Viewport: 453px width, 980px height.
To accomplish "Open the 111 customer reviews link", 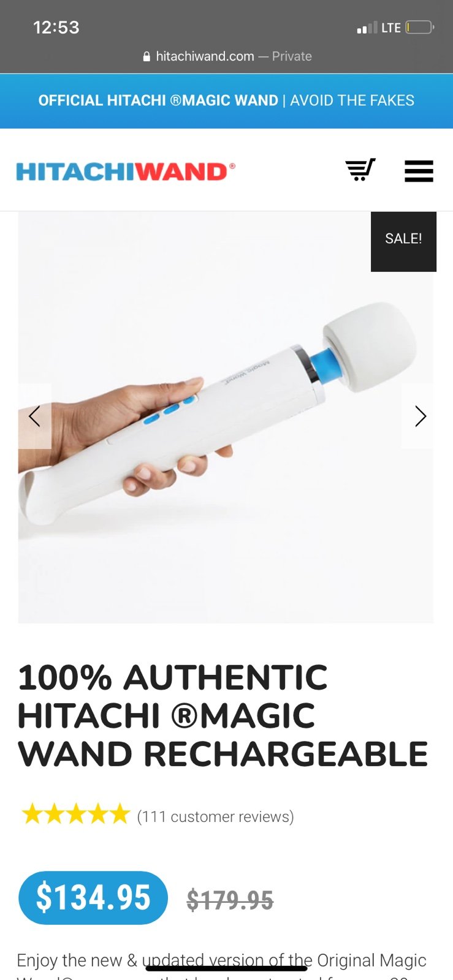I will pyautogui.click(x=215, y=816).
